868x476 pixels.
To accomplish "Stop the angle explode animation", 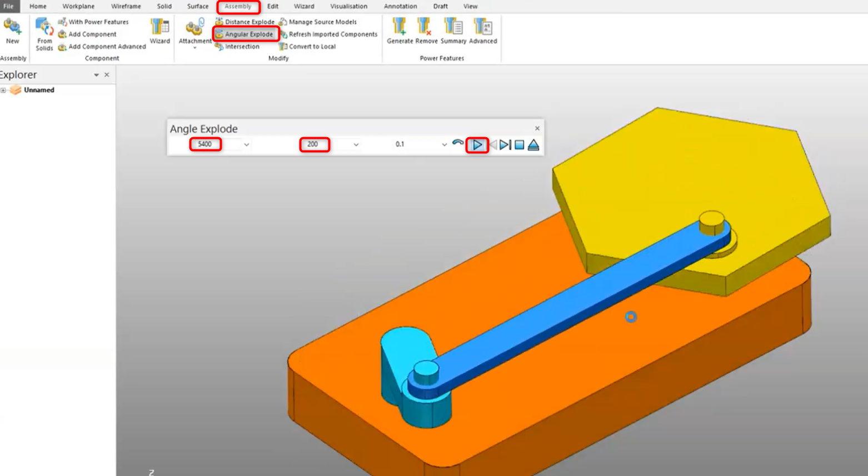I will 518,144.
